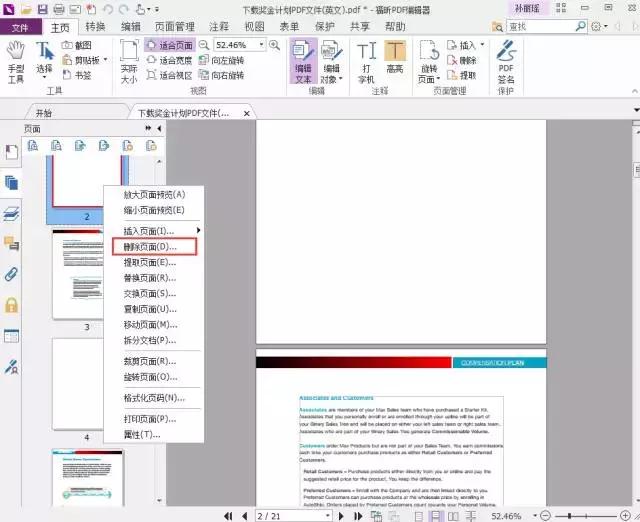Open the File (文件) menu
Image resolution: width=640 pixels, height=522 pixels.
[20, 27]
